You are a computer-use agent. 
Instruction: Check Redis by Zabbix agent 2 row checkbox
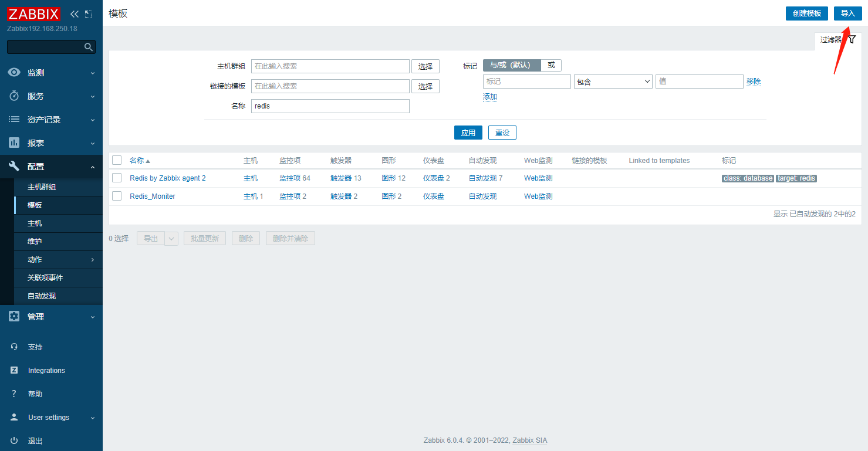pyautogui.click(x=117, y=178)
